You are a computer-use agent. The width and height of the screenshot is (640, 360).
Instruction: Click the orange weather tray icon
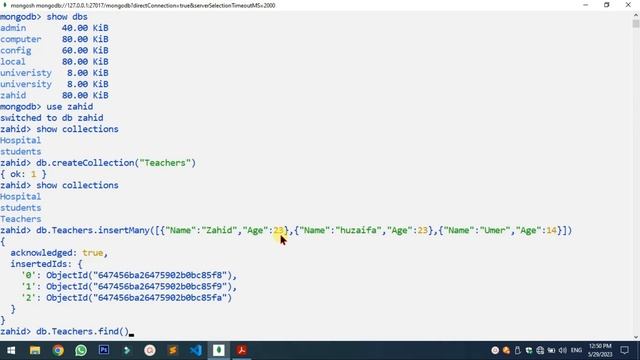click(506, 350)
